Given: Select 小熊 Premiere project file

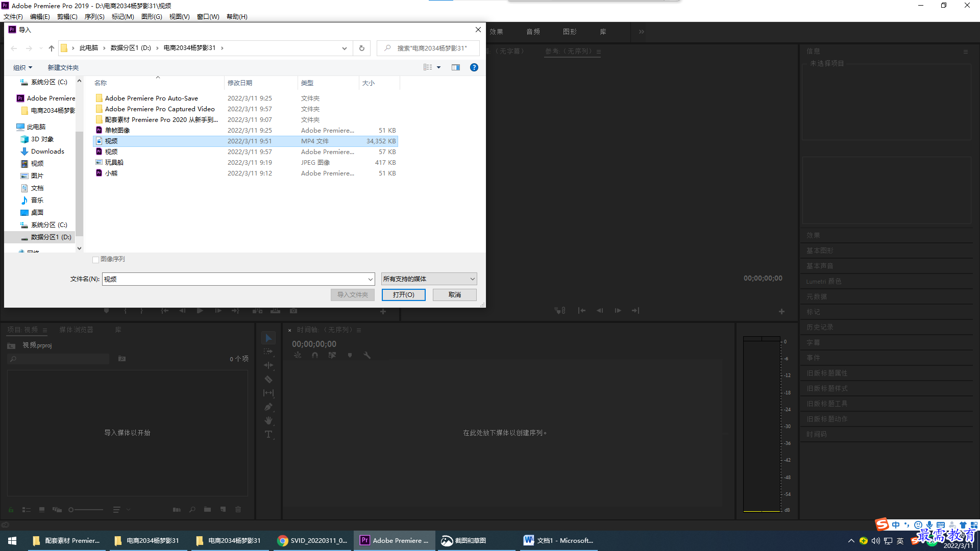Looking at the screenshot, I should click(245, 173).
